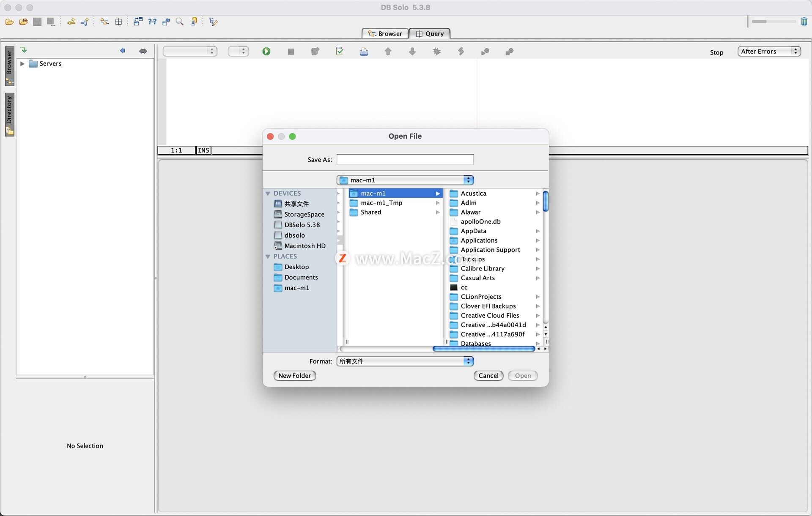Viewport: 812px width, 516px height.
Task: Switch to the Browser top tab
Action: [x=385, y=34]
